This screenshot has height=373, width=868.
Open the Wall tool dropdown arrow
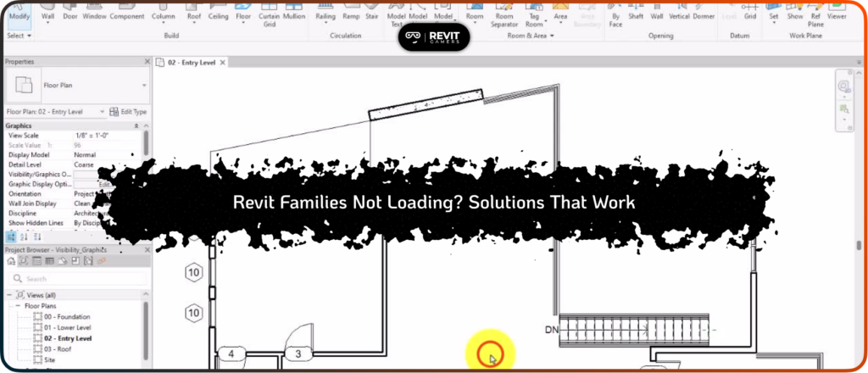click(47, 25)
